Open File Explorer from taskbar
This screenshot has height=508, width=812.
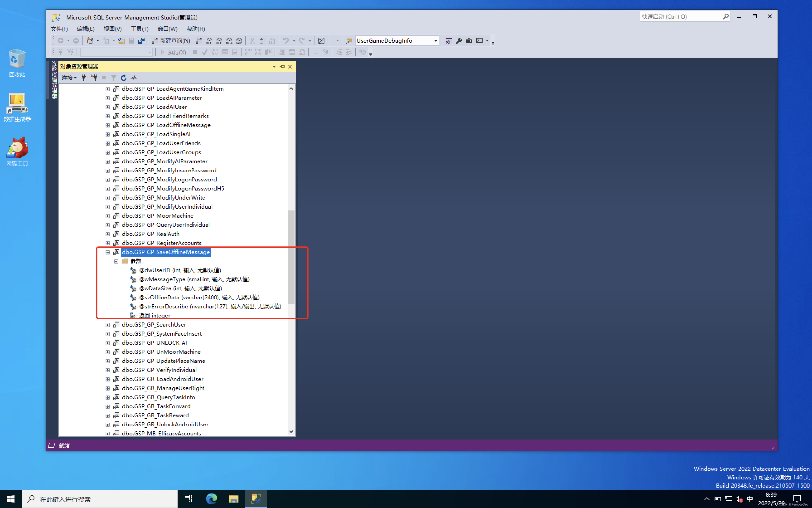tap(234, 499)
